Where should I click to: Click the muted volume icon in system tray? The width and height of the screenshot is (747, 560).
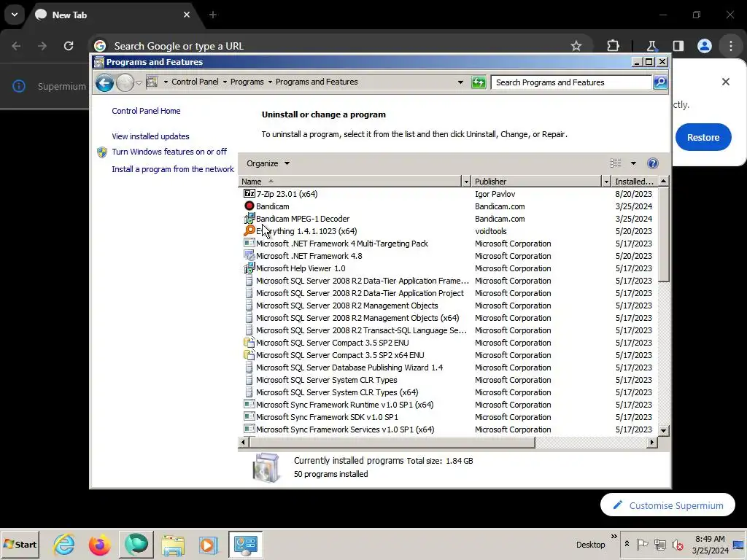pyautogui.click(x=677, y=544)
